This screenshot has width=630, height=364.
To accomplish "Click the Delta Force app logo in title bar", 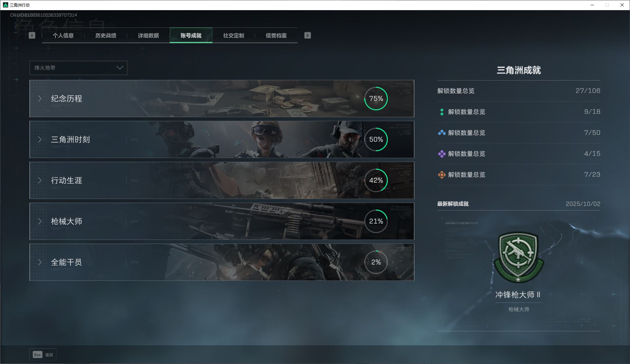I will tap(5, 5).
